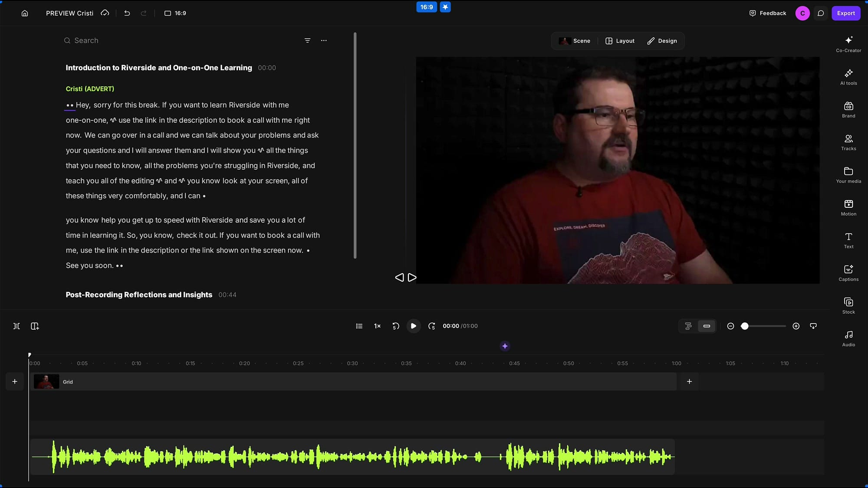Add a scene after the Grid clip
The image size is (868, 488).
tap(689, 381)
